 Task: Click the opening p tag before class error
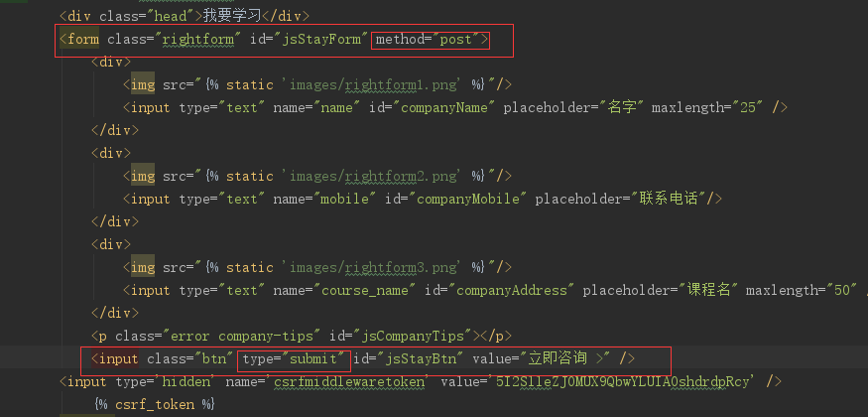click(x=103, y=336)
